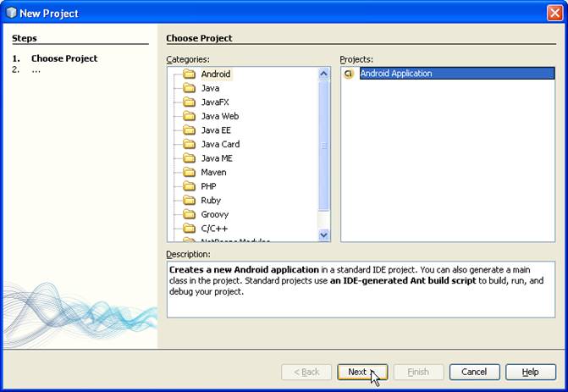
Task: Select the Java Card category label
Action: (220, 144)
